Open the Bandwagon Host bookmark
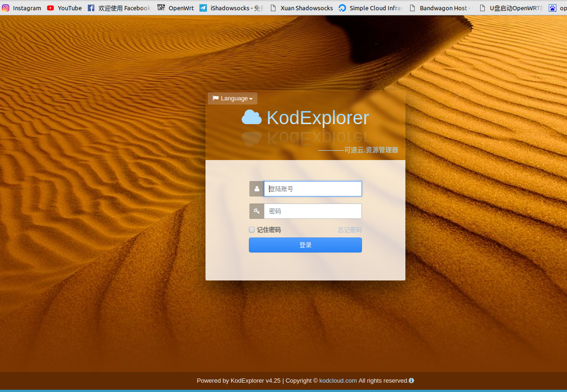This screenshot has width=567, height=392. pyautogui.click(x=441, y=8)
